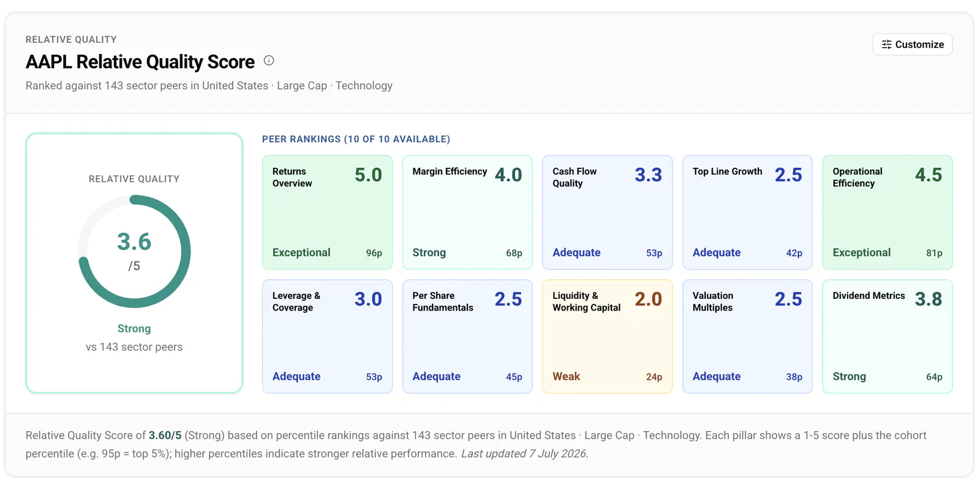This screenshot has height=490, width=980.
Task: Click the "Last updated 7 July 2026" note
Action: (x=524, y=454)
